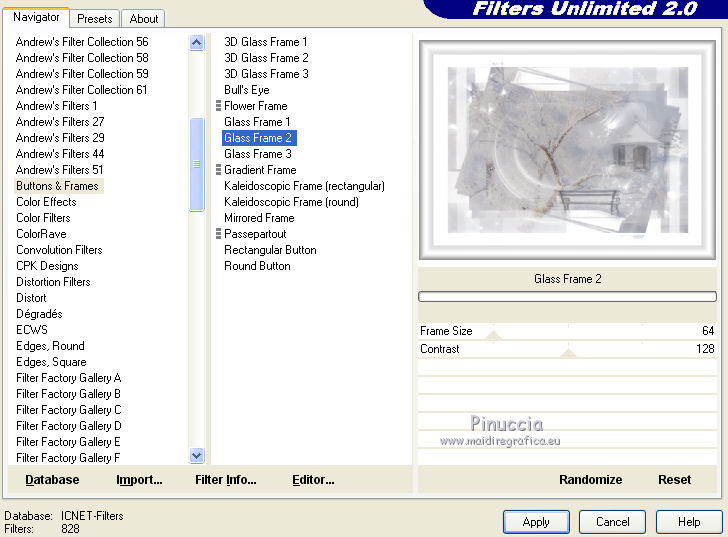Select Filter Factory Gallery C
Image resolution: width=728 pixels, height=537 pixels.
pos(69,410)
